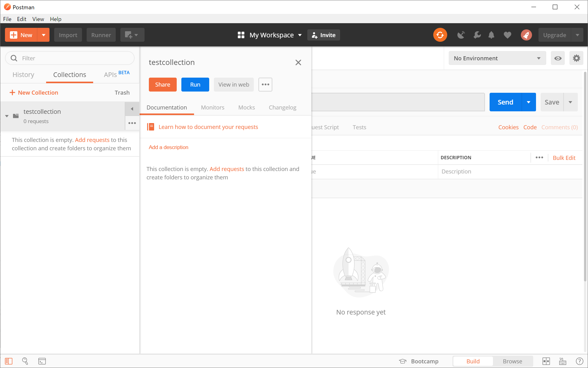Click the sync status icon

click(440, 35)
